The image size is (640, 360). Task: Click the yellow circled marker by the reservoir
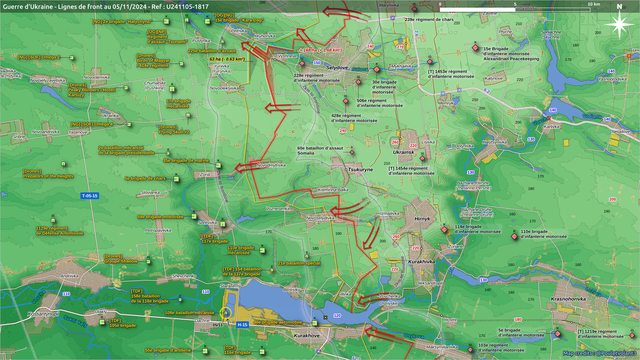(x=225, y=313)
